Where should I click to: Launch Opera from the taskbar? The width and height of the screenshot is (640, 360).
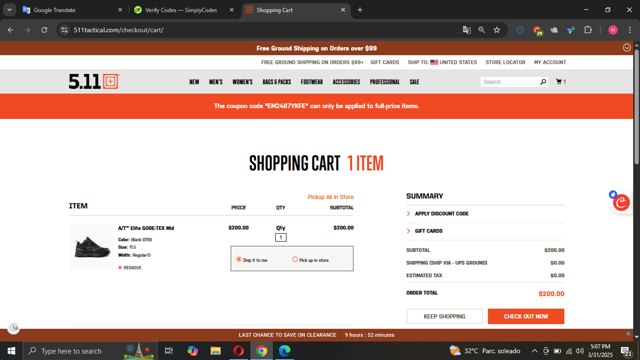[239, 351]
